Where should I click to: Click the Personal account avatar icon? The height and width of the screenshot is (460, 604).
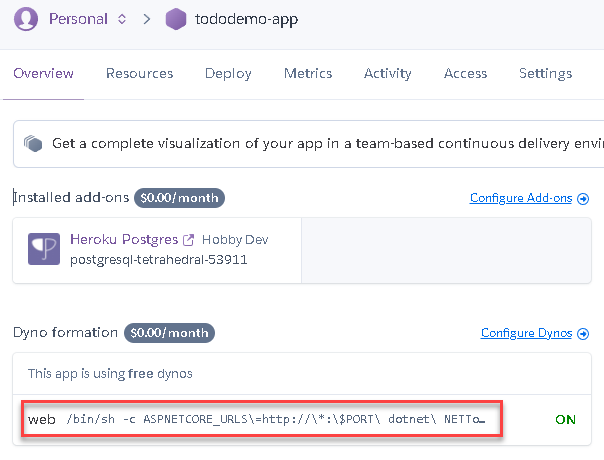click(x=28, y=18)
